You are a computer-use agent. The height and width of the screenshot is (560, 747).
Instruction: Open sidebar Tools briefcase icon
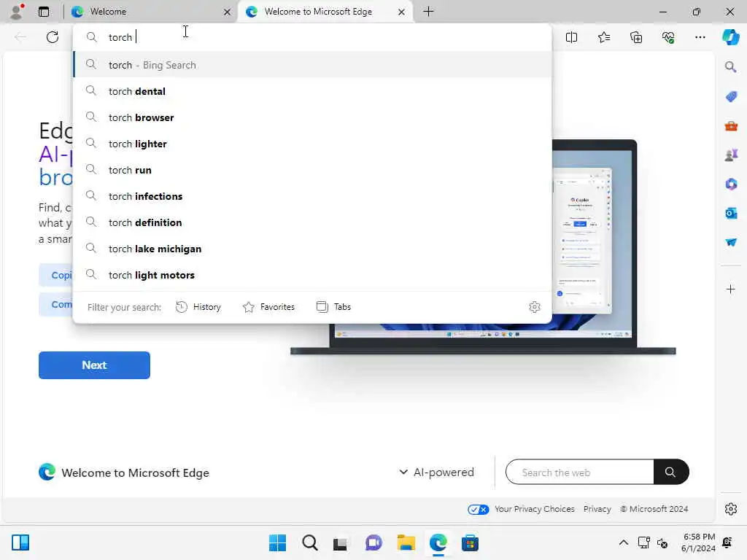pyautogui.click(x=731, y=126)
